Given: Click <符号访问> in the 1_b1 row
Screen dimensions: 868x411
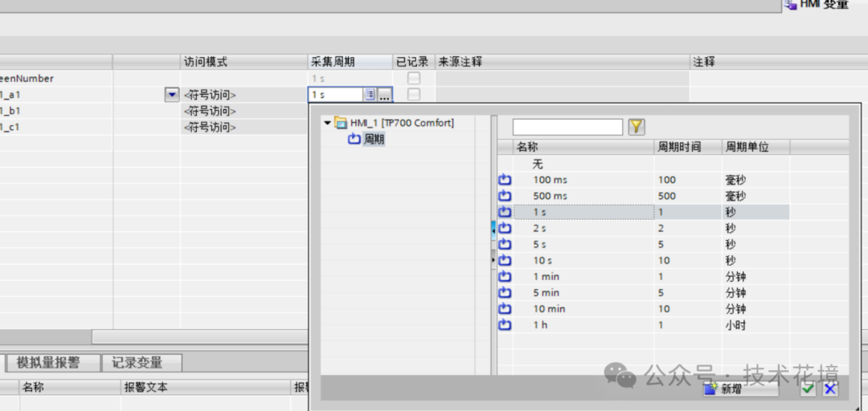Looking at the screenshot, I should [211, 111].
